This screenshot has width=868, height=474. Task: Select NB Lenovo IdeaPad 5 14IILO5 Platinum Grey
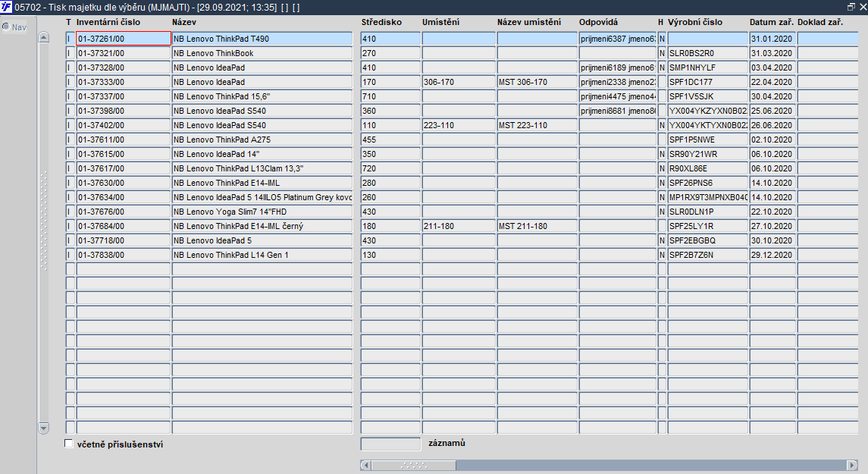[262, 197]
